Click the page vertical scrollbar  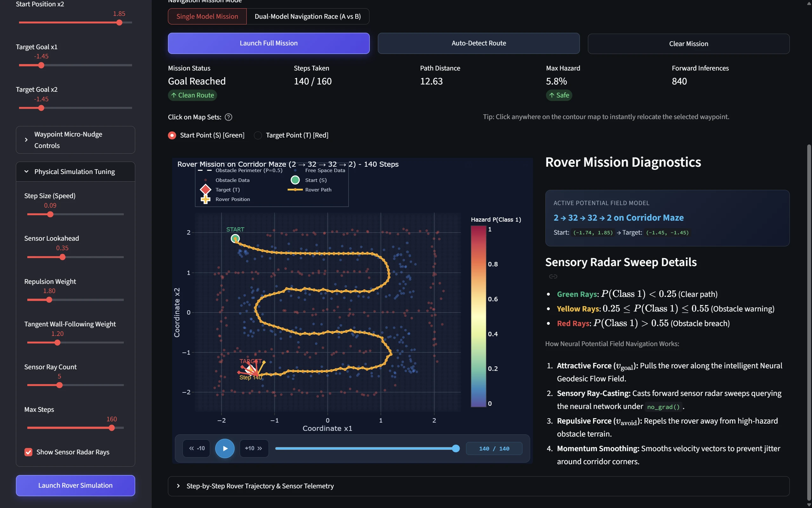(809, 323)
